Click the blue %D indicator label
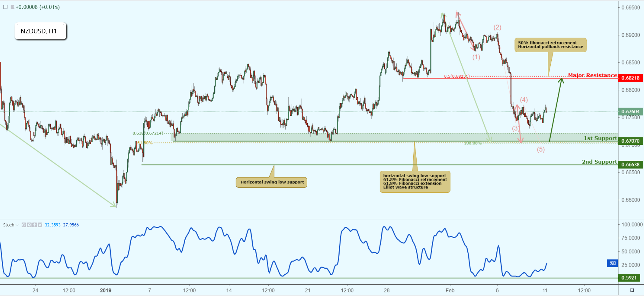Image resolution: width=644 pixels, height=296 pixels. coord(612,263)
